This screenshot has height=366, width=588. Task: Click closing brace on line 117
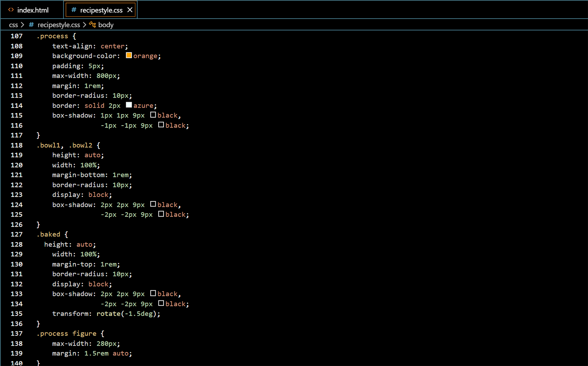coord(38,135)
